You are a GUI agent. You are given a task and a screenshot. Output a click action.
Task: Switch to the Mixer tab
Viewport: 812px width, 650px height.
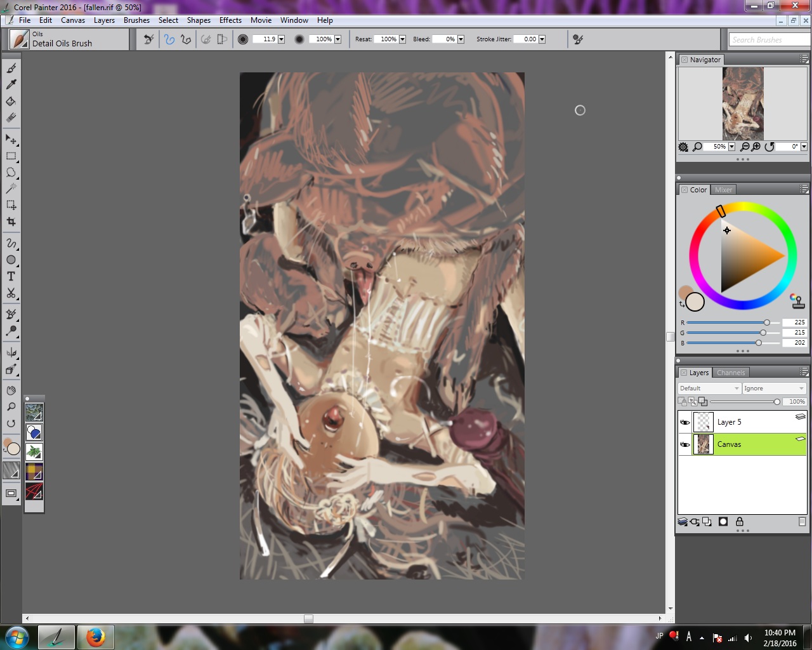[x=723, y=190]
